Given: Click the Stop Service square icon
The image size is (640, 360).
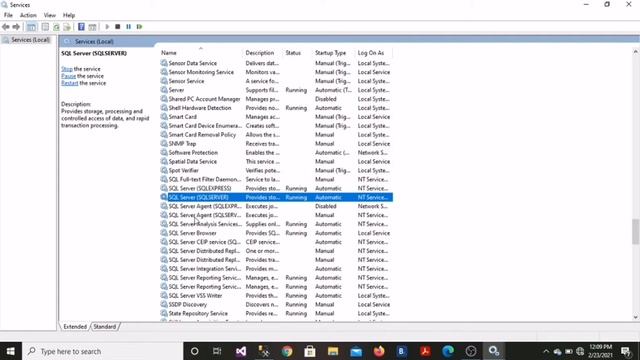Looking at the screenshot, I should click(118, 27).
